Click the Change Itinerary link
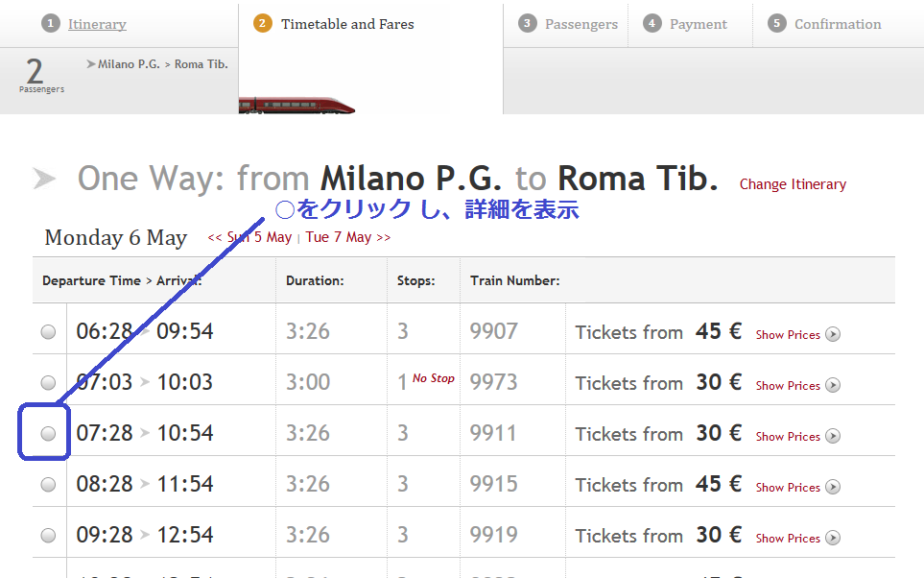Viewport: 924px width, 578px height. pyautogui.click(x=793, y=184)
